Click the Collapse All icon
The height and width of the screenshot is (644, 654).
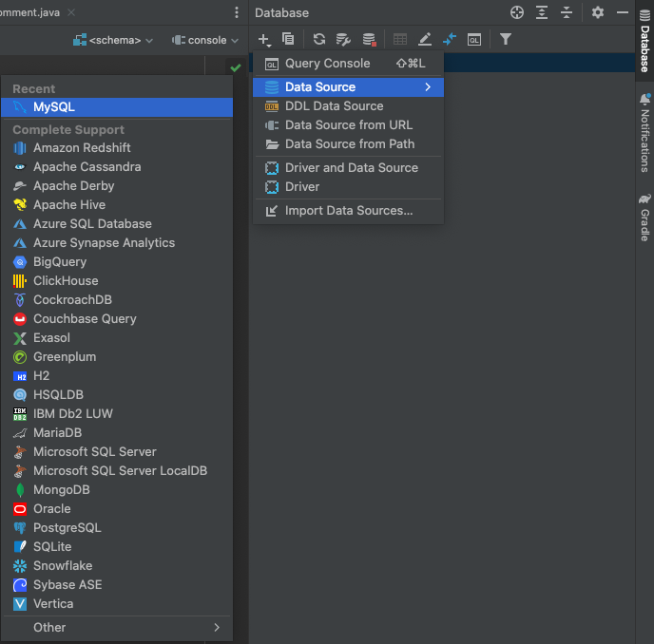coord(566,12)
